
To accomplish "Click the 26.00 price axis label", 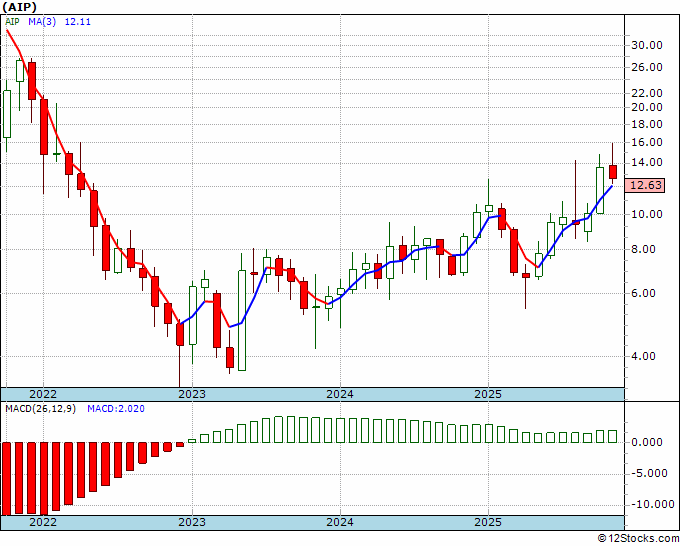I will (x=646, y=67).
